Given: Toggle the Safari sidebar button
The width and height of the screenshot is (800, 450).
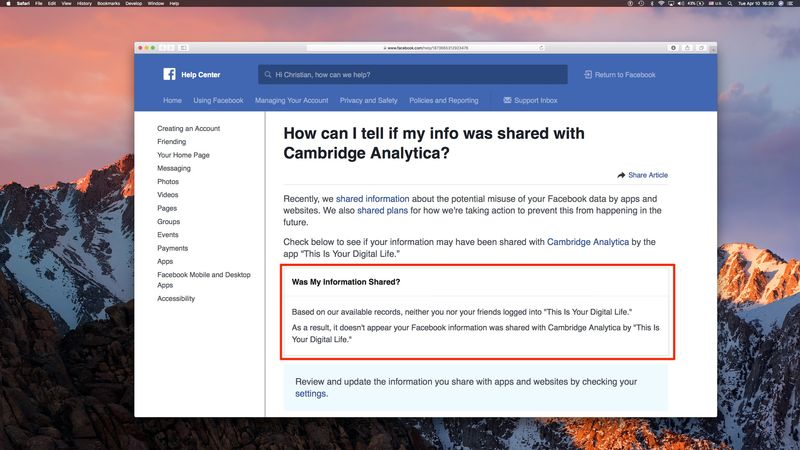Looking at the screenshot, I should click(184, 48).
